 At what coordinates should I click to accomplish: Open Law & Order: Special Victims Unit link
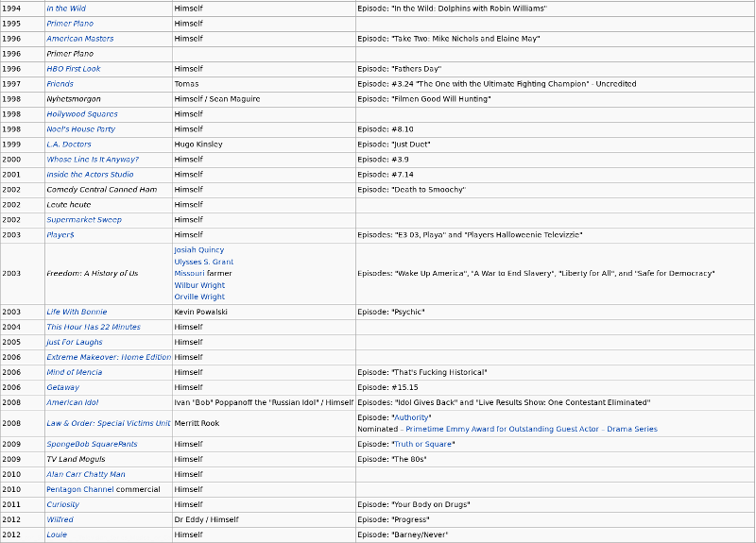tap(109, 423)
